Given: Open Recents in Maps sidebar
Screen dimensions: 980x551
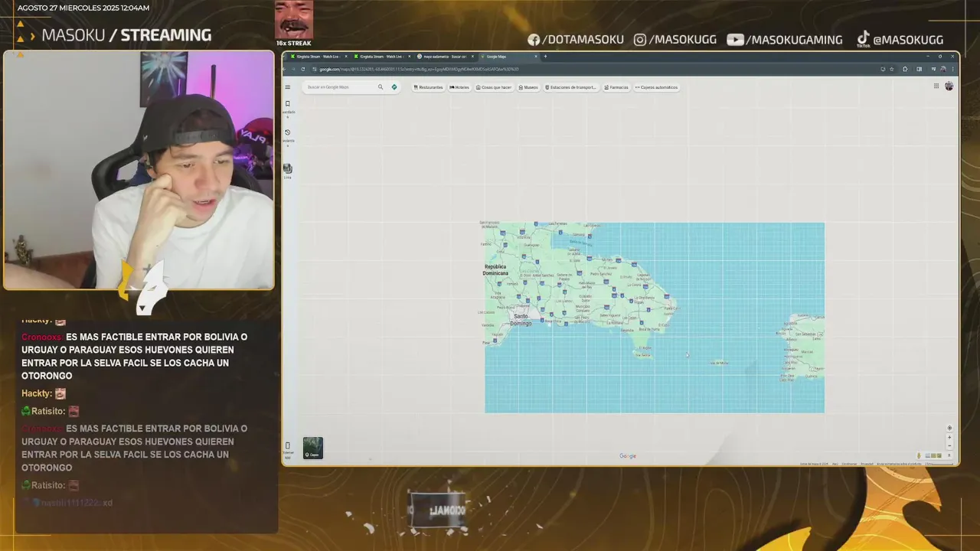Looking at the screenshot, I should point(288,136).
